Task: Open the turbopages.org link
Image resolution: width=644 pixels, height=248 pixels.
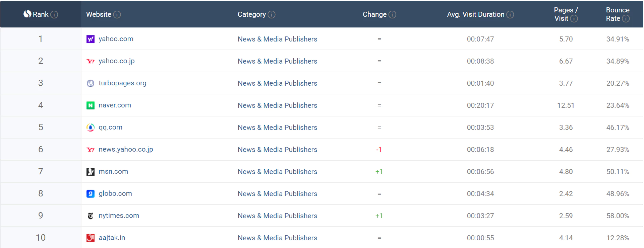Action: (122, 83)
